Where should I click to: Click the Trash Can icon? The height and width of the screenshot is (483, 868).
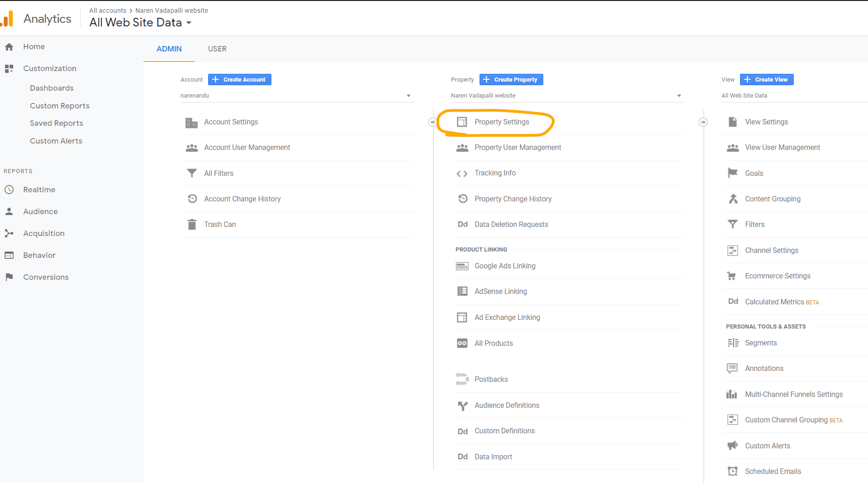click(192, 224)
